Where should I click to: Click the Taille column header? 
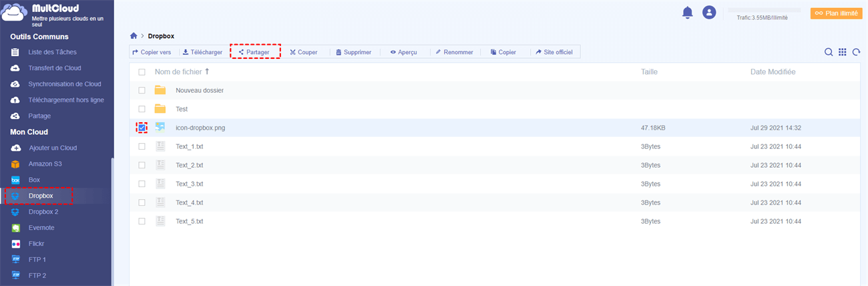650,71
